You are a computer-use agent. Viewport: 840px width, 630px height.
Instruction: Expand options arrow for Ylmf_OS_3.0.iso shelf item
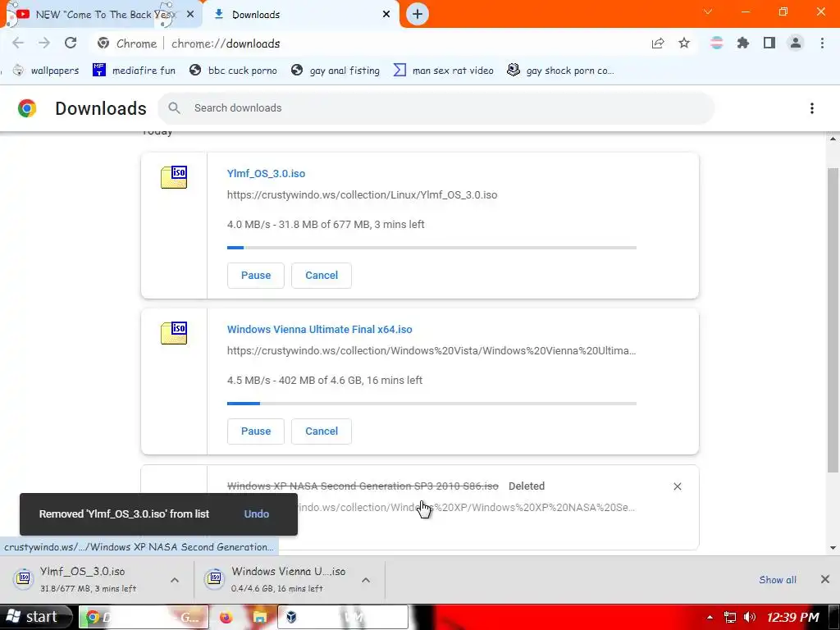175,580
